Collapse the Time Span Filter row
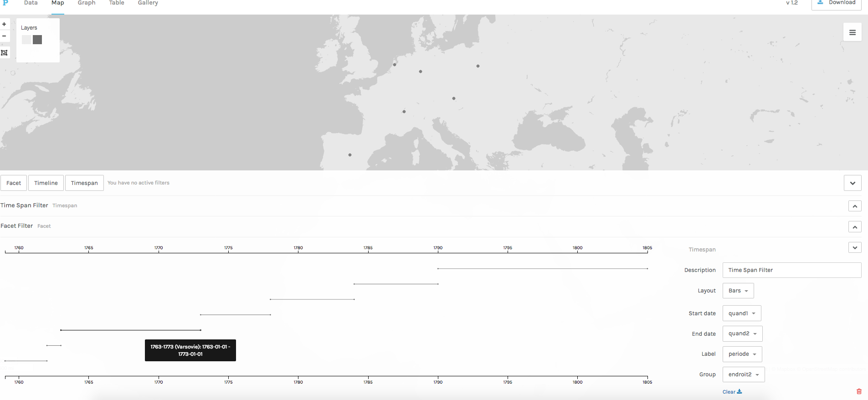868x400 pixels. pyautogui.click(x=854, y=206)
